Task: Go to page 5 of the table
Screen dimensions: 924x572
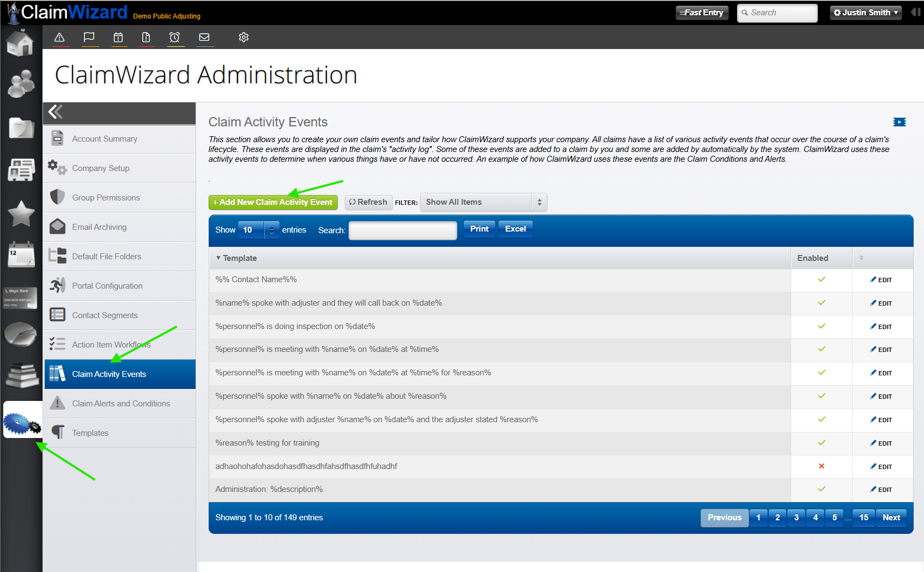Action: coord(835,518)
